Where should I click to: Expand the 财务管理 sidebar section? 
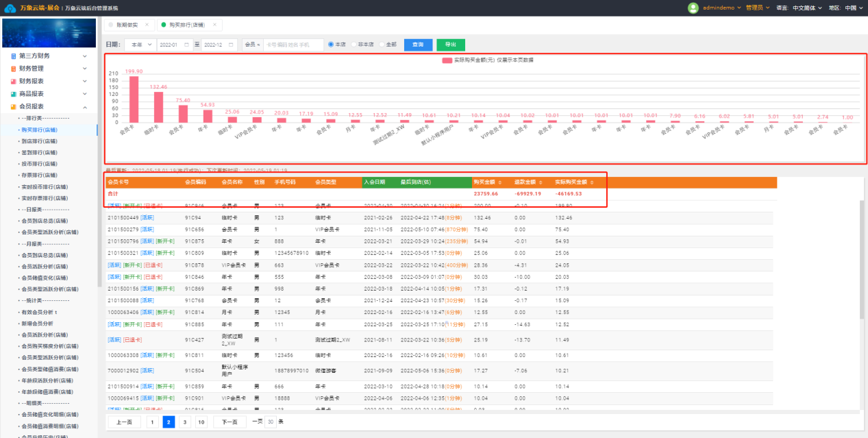coord(85,69)
